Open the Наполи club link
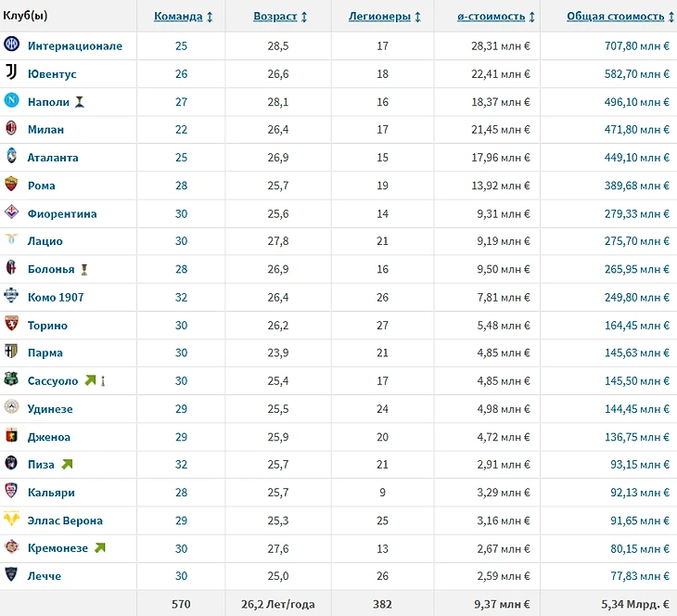 coord(48,102)
